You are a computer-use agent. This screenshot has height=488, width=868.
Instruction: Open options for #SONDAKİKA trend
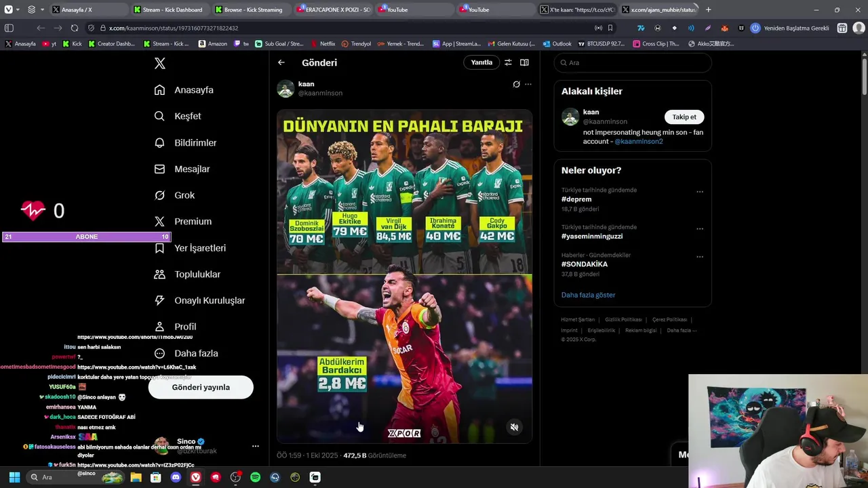[x=700, y=257]
